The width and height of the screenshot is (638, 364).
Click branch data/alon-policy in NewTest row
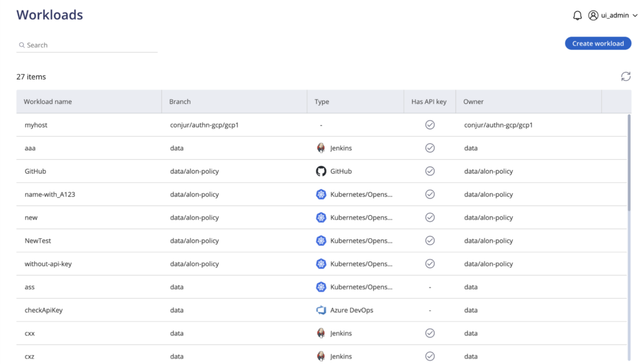(194, 241)
